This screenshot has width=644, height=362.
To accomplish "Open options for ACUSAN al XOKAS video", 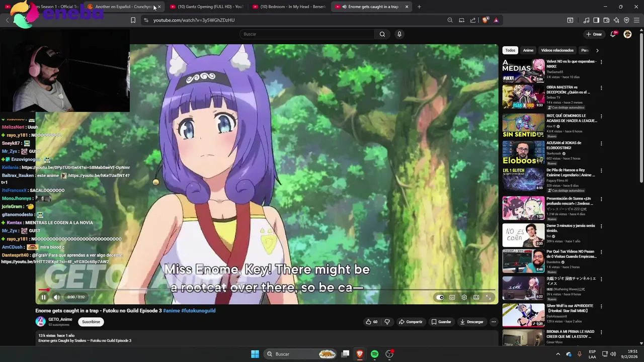I will 601,143.
